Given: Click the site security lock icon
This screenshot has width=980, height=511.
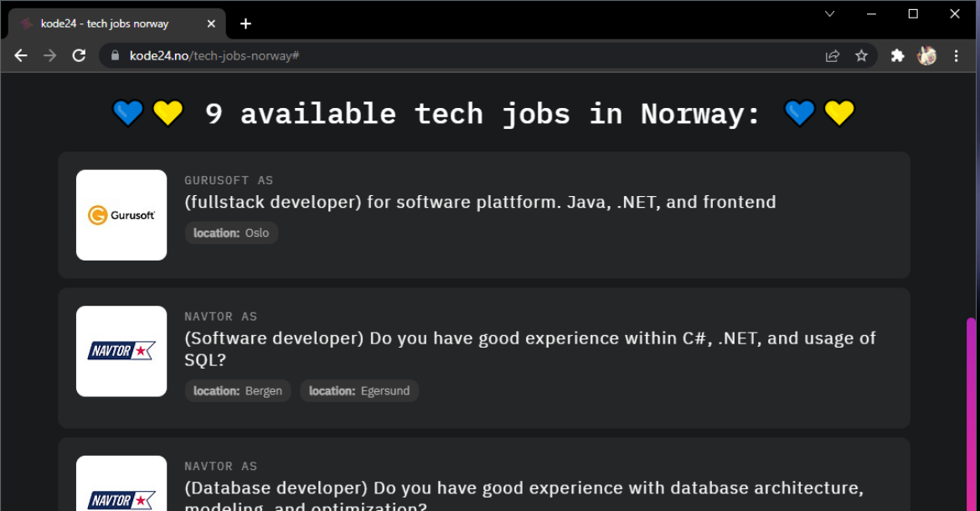Looking at the screenshot, I should 113,55.
